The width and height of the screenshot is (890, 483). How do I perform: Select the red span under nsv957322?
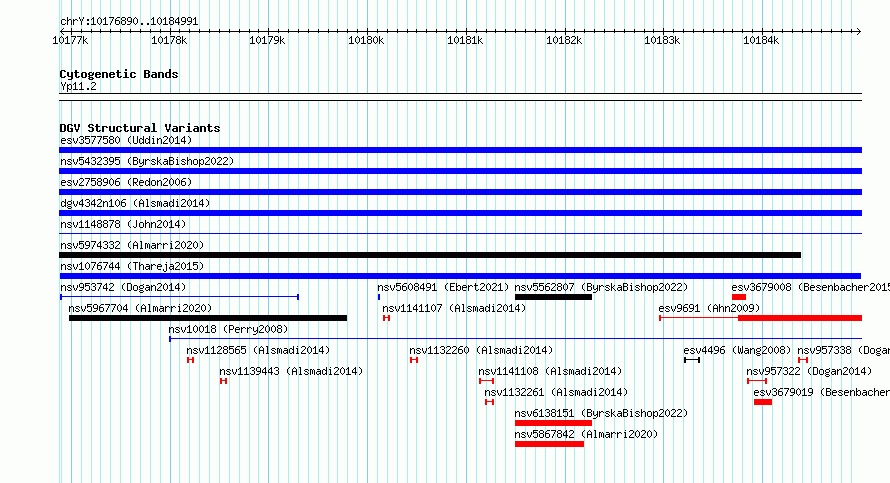pyautogui.click(x=757, y=381)
